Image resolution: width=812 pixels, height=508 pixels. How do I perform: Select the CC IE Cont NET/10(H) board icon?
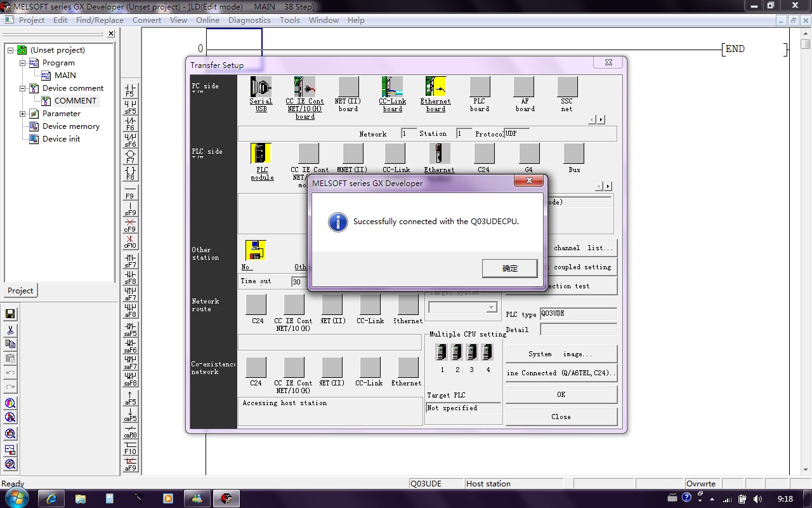point(304,88)
